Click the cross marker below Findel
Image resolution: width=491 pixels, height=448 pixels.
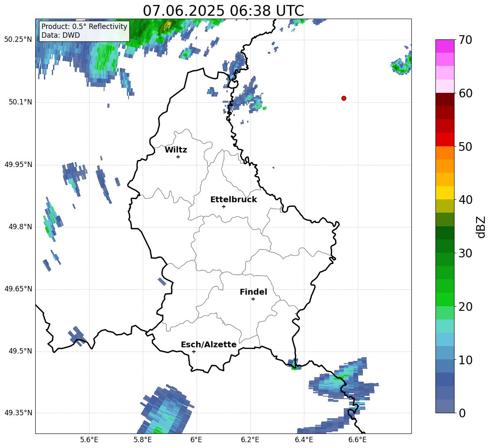253,299
